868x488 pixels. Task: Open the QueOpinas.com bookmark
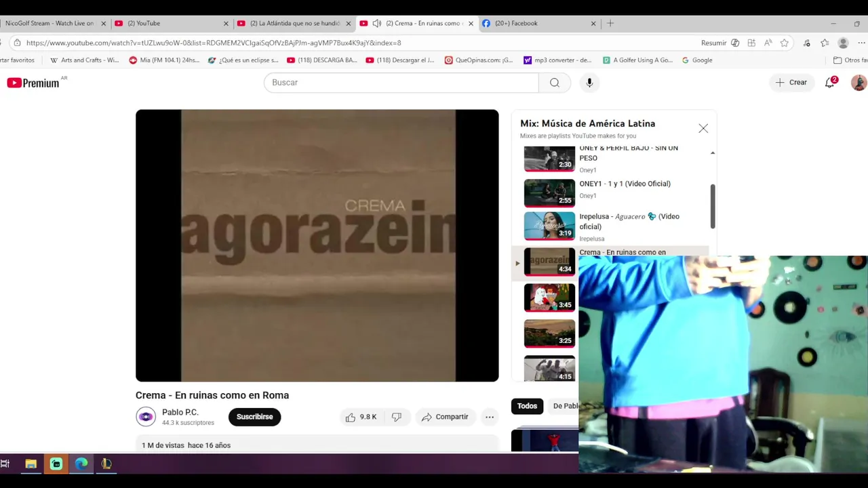click(x=479, y=60)
